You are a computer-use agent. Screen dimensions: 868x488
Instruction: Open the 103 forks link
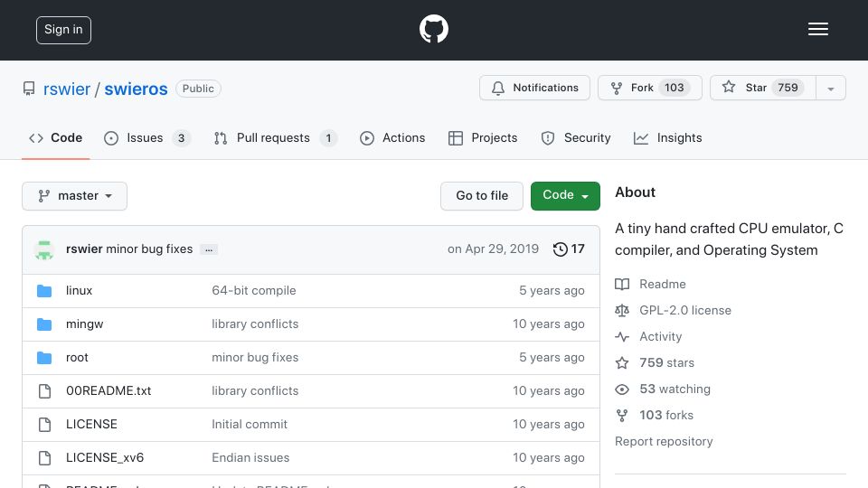click(x=666, y=415)
